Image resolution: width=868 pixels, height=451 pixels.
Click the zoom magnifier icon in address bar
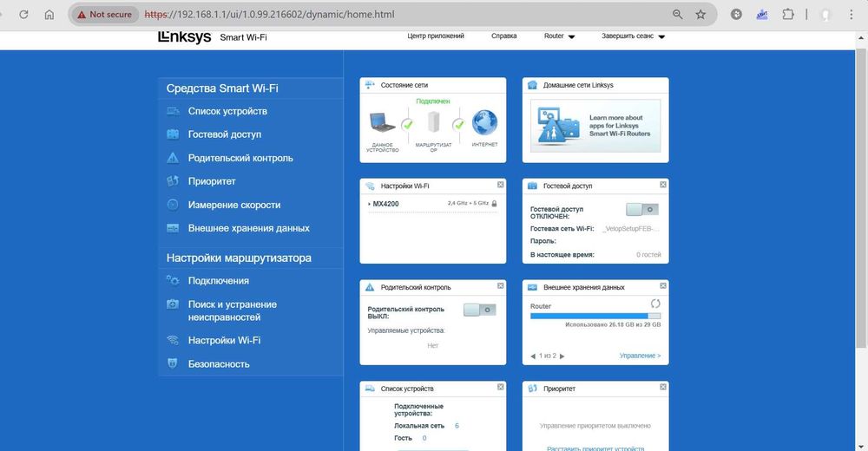tap(678, 15)
